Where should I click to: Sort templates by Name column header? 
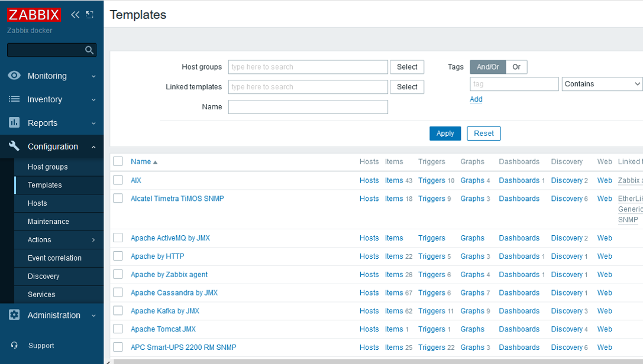[141, 162]
